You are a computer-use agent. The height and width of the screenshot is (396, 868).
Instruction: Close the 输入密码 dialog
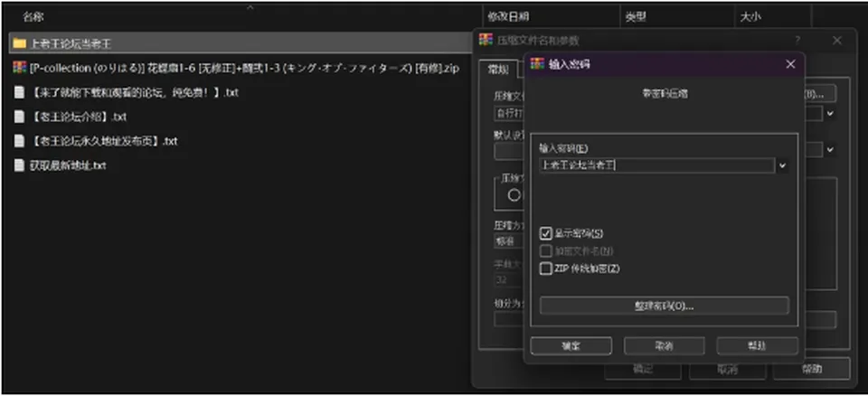[790, 64]
